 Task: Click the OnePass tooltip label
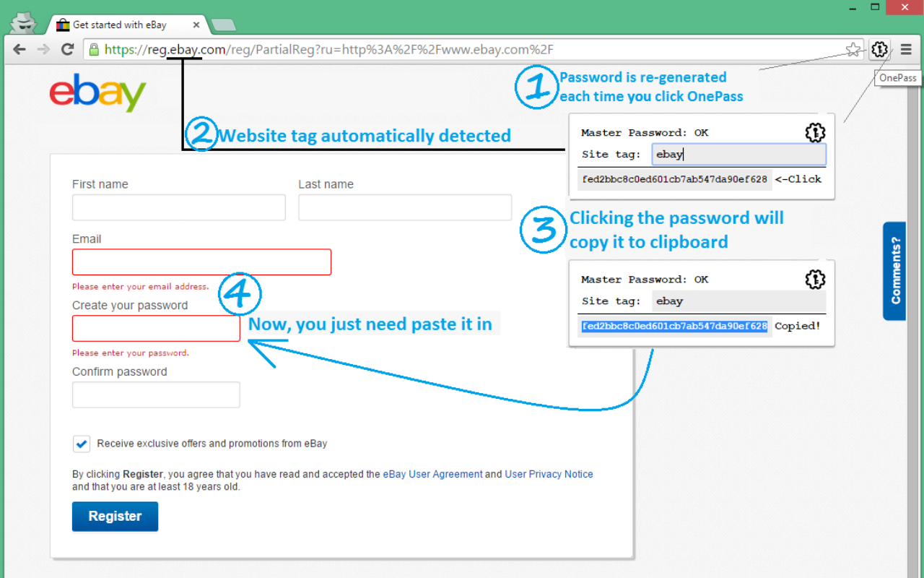pos(898,78)
